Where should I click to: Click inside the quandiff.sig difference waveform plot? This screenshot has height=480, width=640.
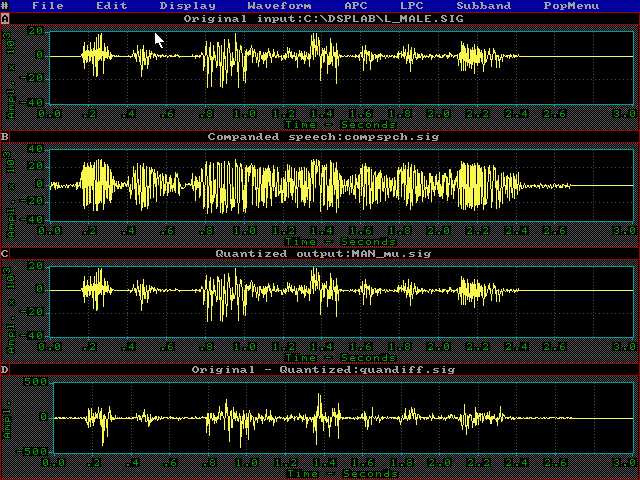[343, 418]
